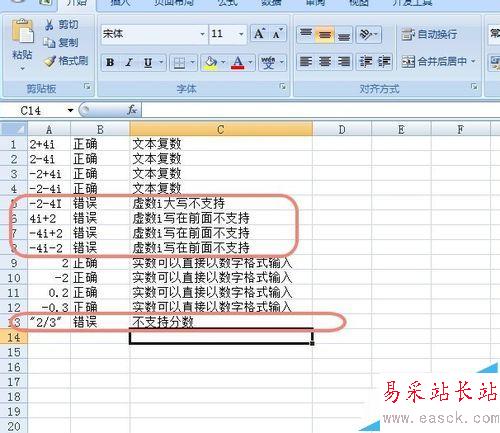Click the insert function fx button
The width and height of the screenshot is (500, 433).
coord(132,110)
